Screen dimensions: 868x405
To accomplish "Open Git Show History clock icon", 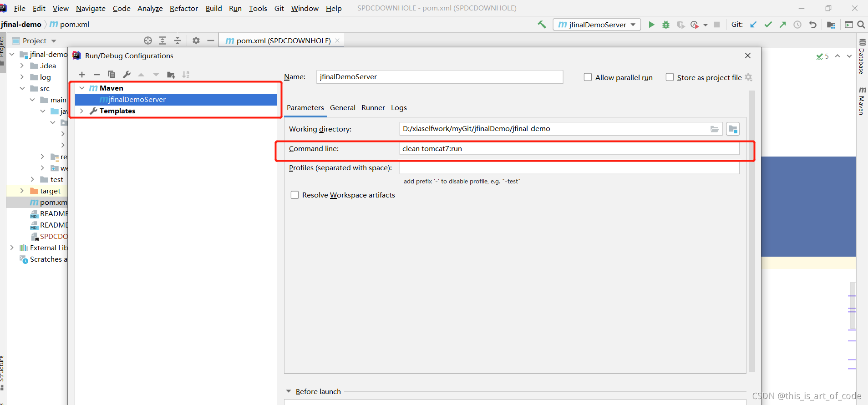I will 797,25.
